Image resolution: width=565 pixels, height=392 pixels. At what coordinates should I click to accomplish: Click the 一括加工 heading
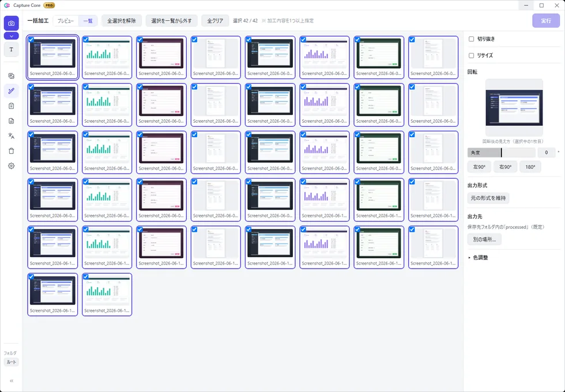pos(38,21)
